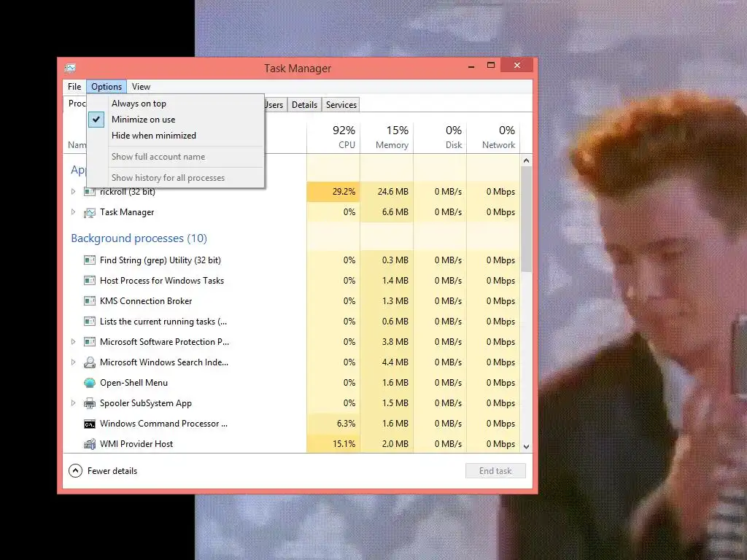This screenshot has height=560, width=747.
Task: Click the Task Manager title bar icon
Action: 70,68
